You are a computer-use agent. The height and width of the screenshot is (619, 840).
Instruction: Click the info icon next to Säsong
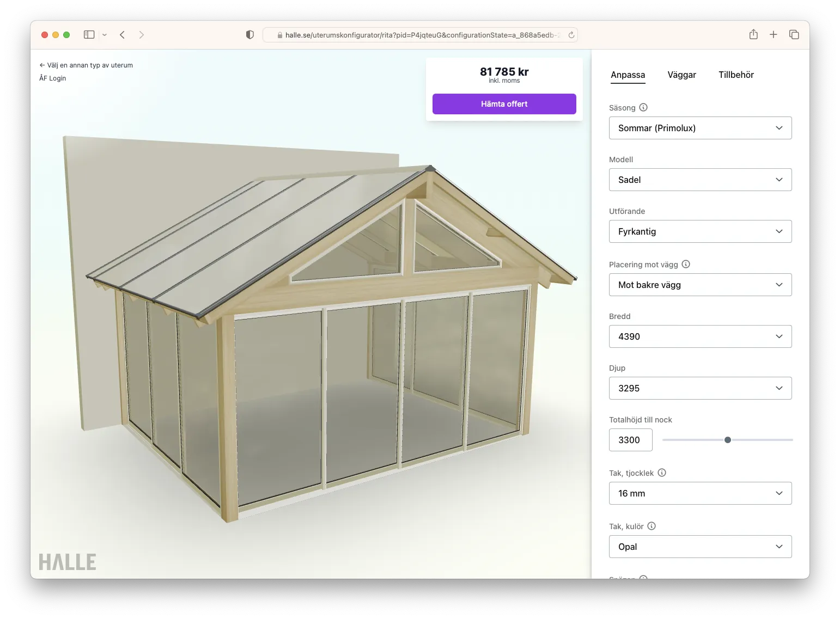[x=643, y=107]
